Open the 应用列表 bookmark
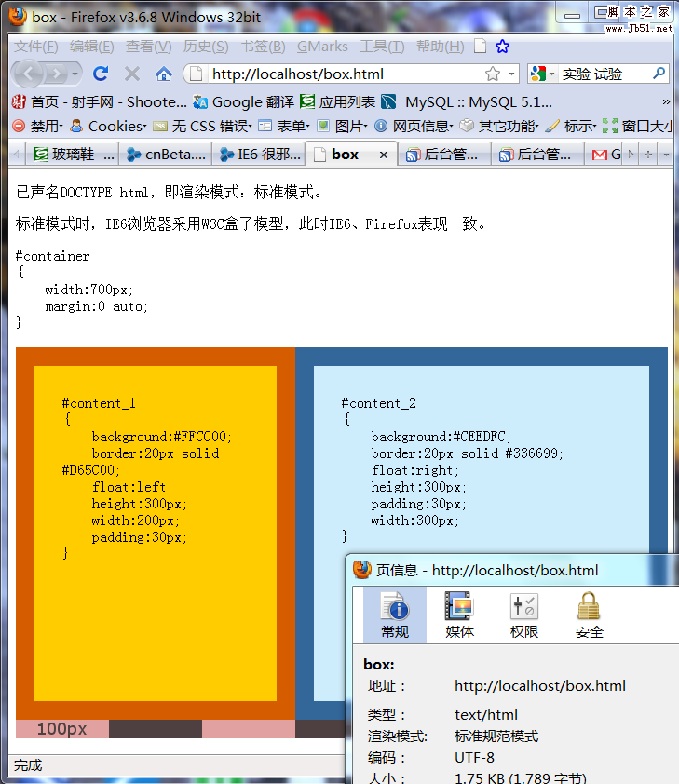 [x=337, y=102]
